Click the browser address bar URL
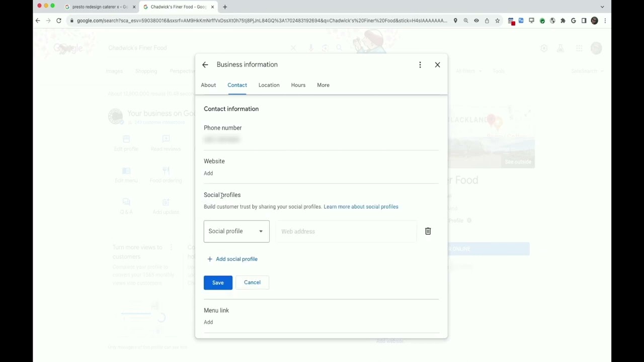The image size is (644, 362). (x=262, y=21)
